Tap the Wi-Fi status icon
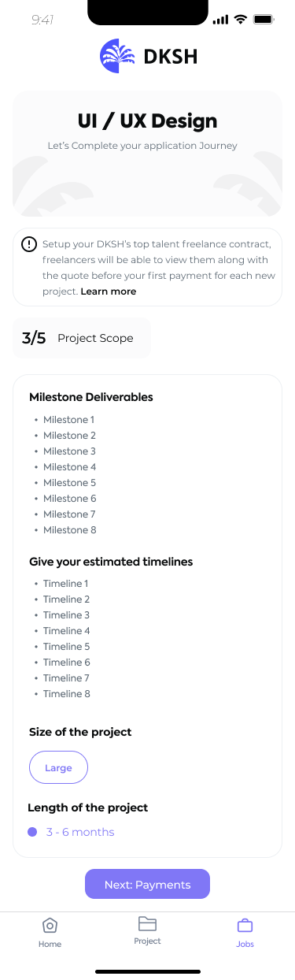295x980 pixels. tap(241, 19)
